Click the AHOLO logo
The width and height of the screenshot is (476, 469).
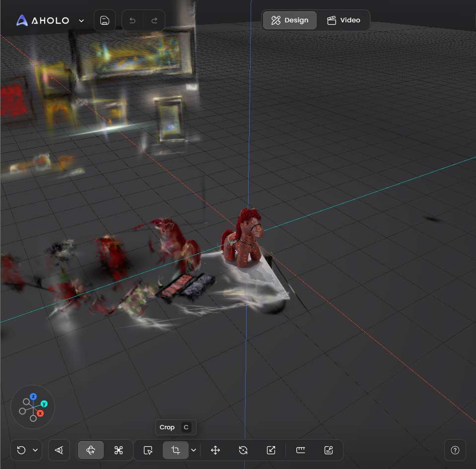point(43,20)
